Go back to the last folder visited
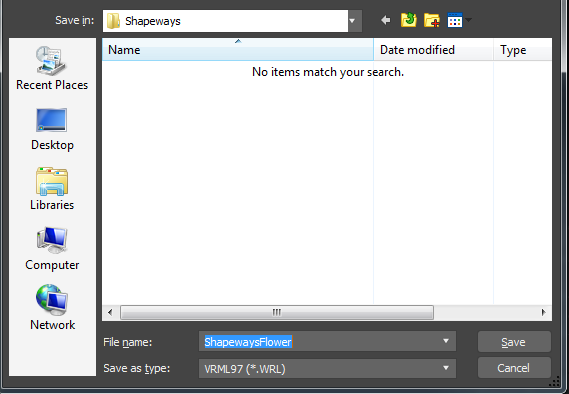This screenshot has height=394, width=569. 386,20
